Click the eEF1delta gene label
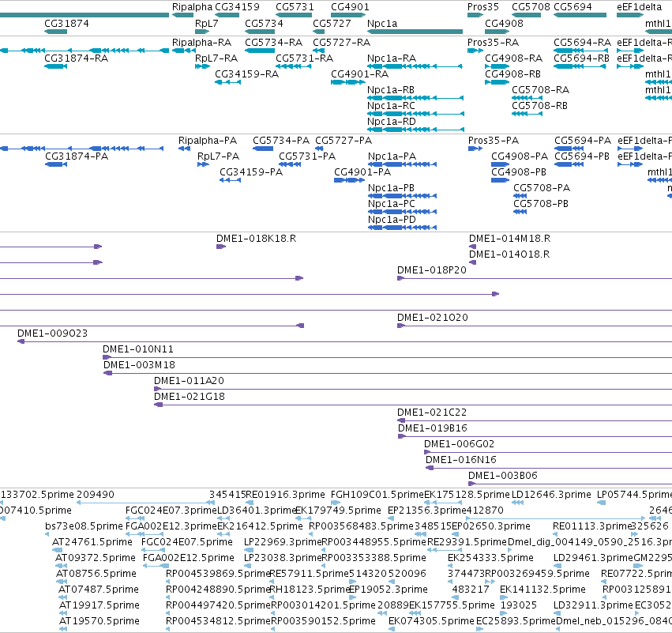The image size is (672, 633). (x=639, y=7)
